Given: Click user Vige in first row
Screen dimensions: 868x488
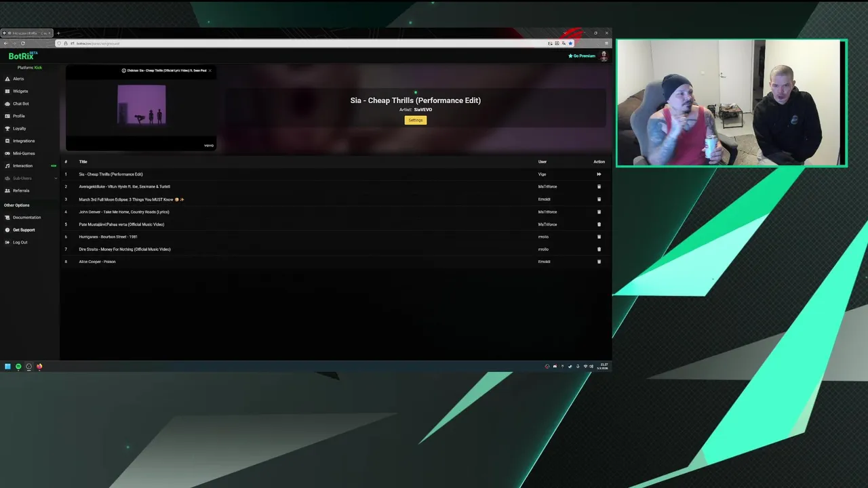Looking at the screenshot, I should tap(542, 174).
